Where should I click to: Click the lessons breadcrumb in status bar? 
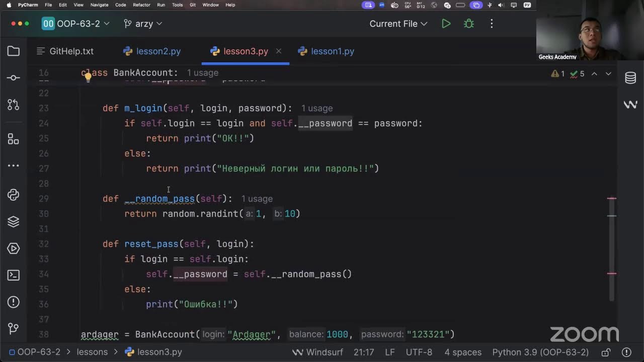tap(92, 352)
